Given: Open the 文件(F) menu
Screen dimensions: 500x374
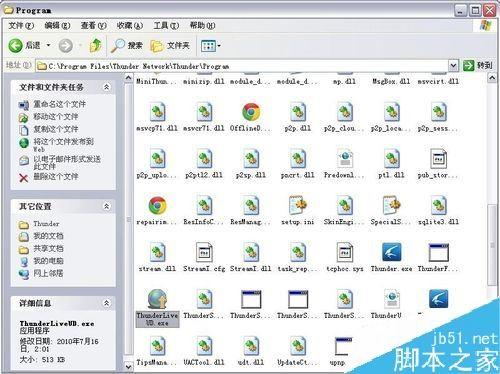Looking at the screenshot, I should point(21,25).
